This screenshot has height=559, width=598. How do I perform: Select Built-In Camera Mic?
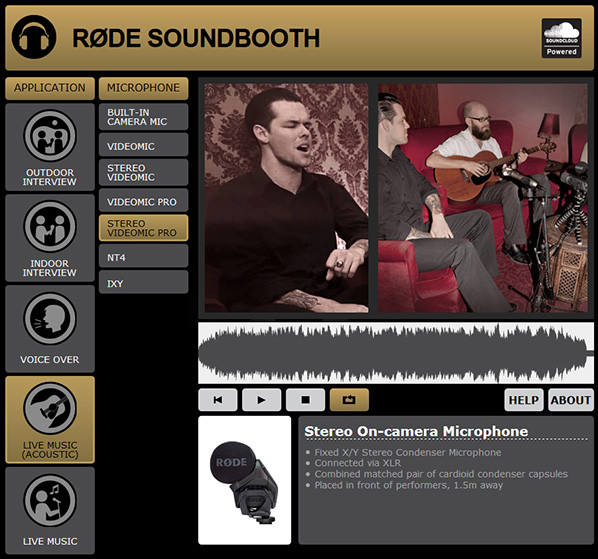(x=143, y=117)
